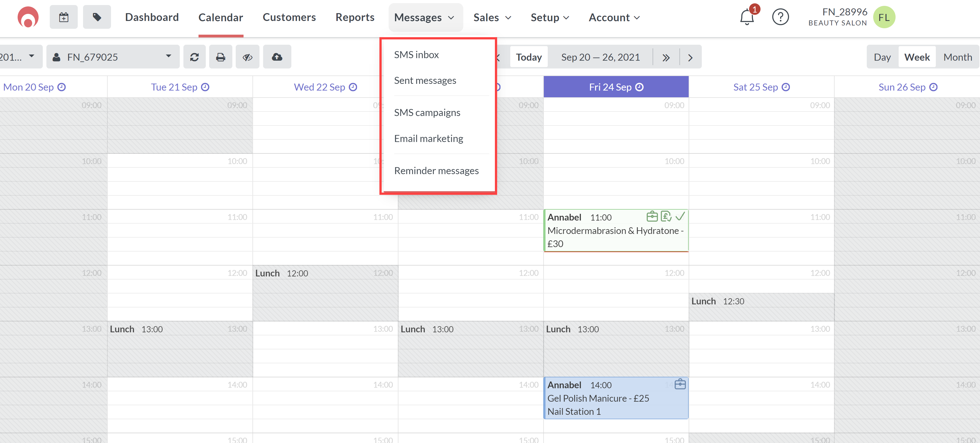Click the Sep 20 — 26, 2021 date range
This screenshot has height=443, width=980.
[x=600, y=57]
